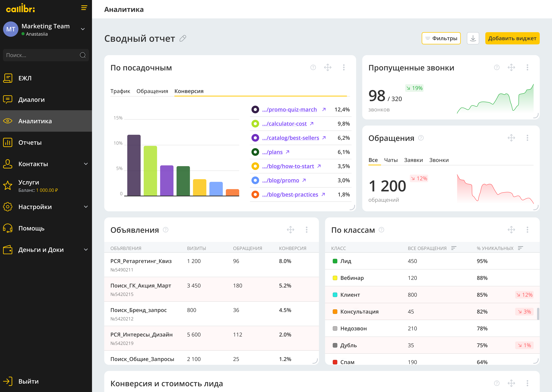This screenshot has width=552, height=392.
Task: Expand the Деньги и Доки submenu
Action: (x=86, y=250)
